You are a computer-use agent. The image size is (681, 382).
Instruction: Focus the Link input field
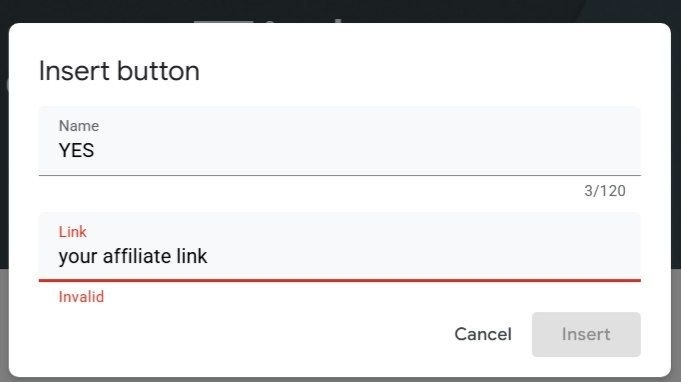pyautogui.click(x=340, y=247)
